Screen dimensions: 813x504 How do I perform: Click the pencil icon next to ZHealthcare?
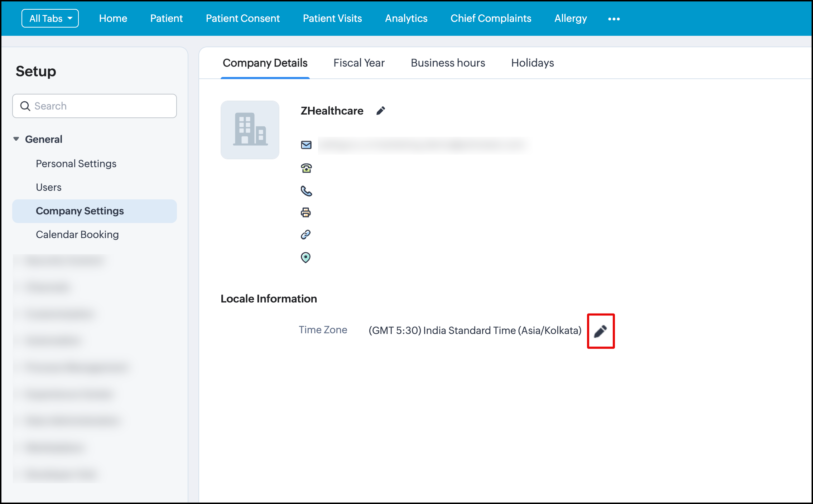[380, 111]
